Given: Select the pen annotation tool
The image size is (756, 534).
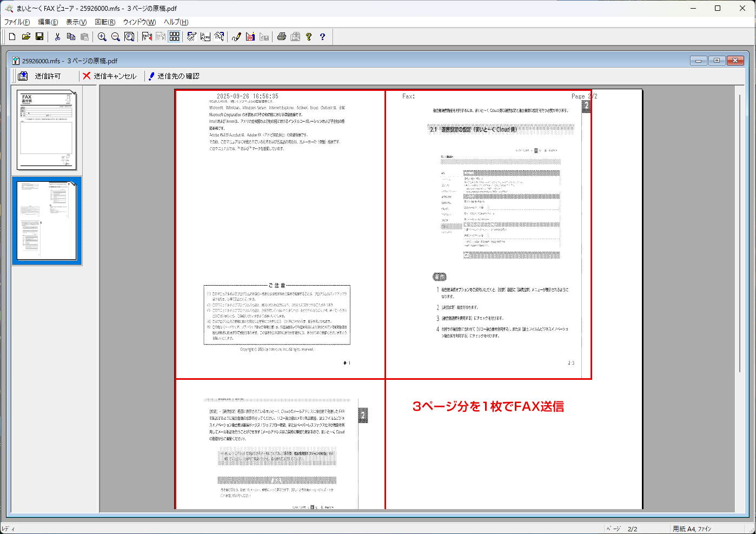Looking at the screenshot, I should click(x=236, y=36).
